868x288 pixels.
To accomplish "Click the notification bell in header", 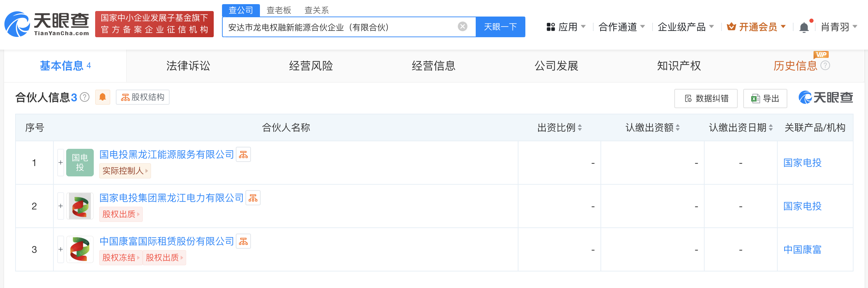I will click(804, 27).
